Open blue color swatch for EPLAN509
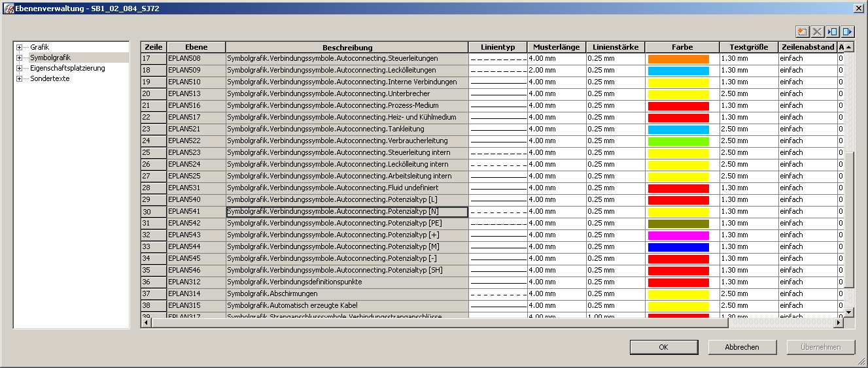Viewport: 868px width, 368px height. 678,71
